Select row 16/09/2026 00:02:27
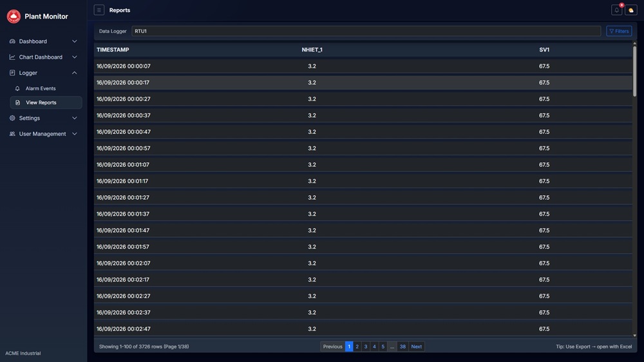 tap(363, 296)
